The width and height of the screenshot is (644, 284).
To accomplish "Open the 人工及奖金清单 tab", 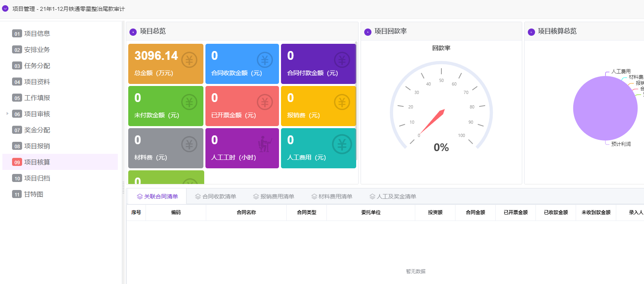I will coord(393,196).
